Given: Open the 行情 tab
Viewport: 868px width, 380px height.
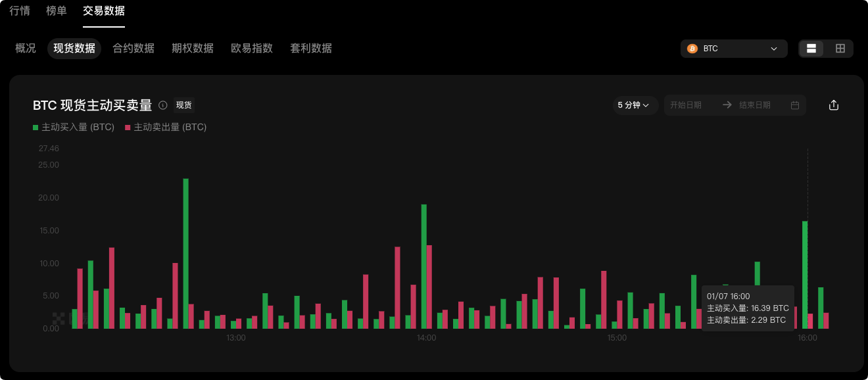Looking at the screenshot, I should (20, 11).
